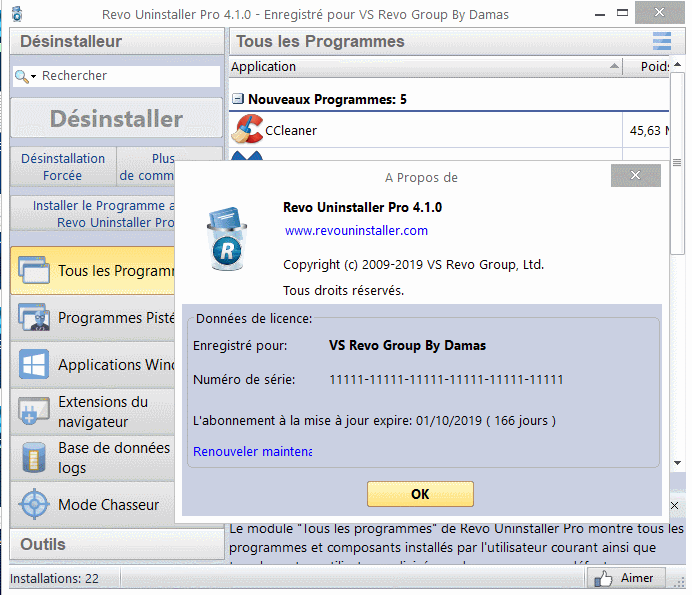
Task: Click Copyright 2009-2019 VS Revo Group text
Action: [414, 264]
